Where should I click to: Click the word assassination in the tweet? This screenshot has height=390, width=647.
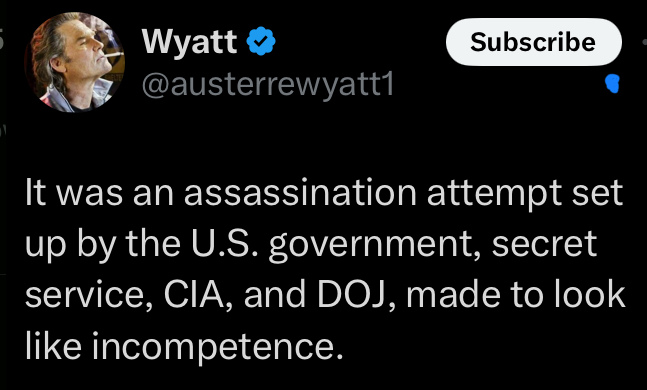pos(300,193)
